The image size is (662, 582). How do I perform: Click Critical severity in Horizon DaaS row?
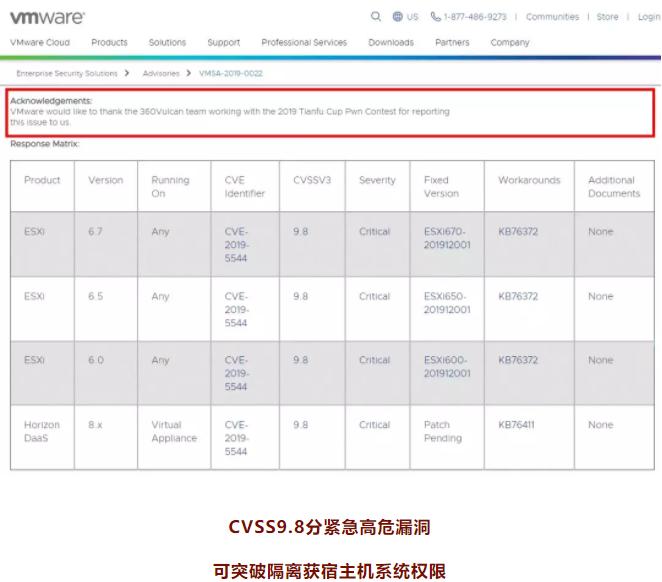point(374,425)
